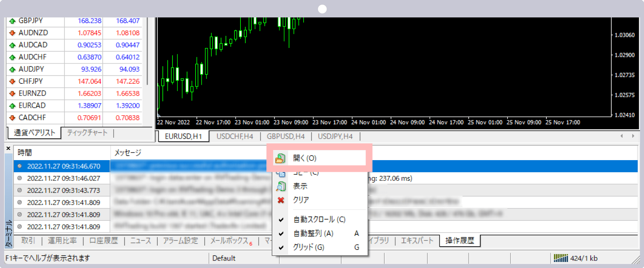The width and height of the screenshot is (644, 268).
Task: Click the 424/1 kb traffic indicator
Action: [584, 258]
